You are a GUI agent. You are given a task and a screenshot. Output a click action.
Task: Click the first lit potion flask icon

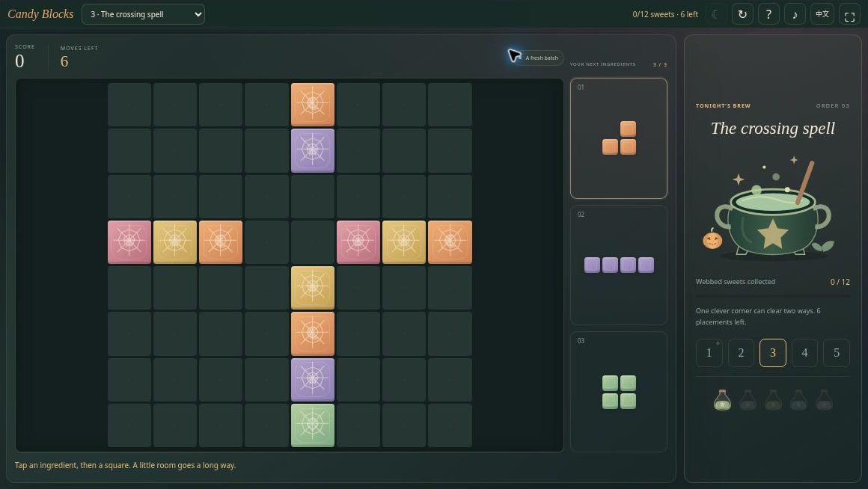coord(722,400)
